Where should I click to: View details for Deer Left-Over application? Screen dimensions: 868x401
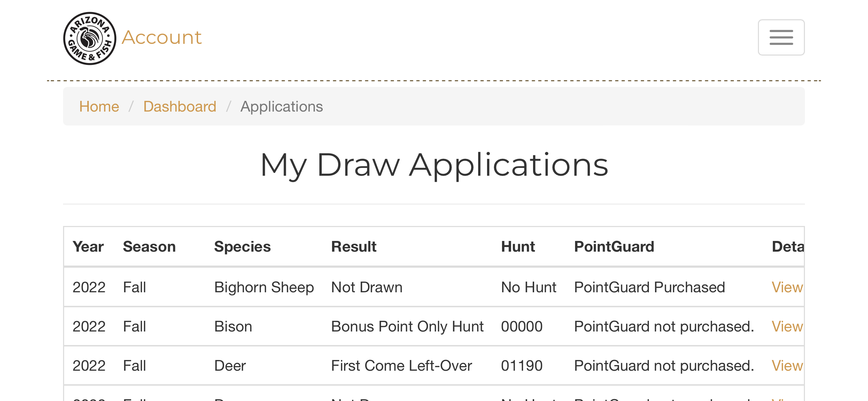pos(787,366)
